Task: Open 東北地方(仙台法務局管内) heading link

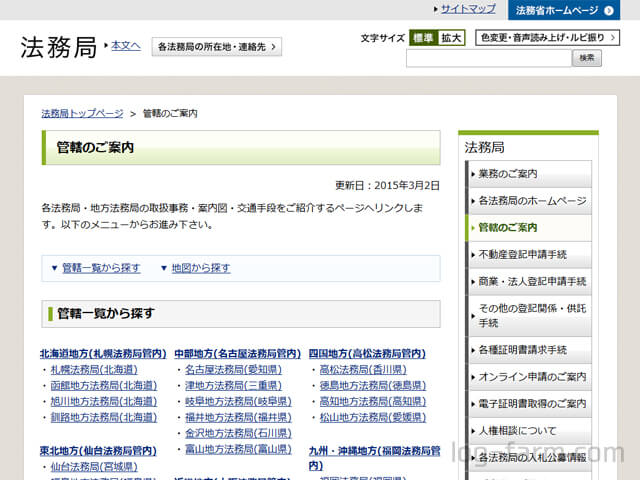Action: pos(98,451)
